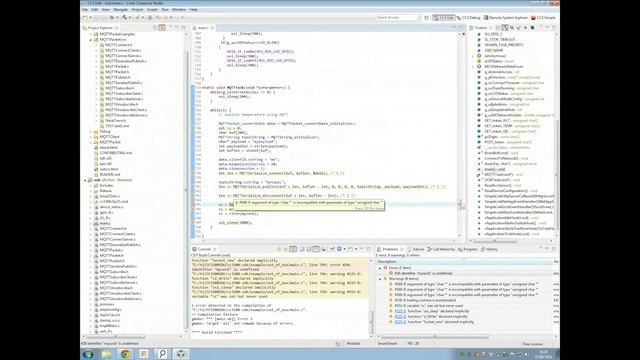
Task: Expand the Release folder
Action: pyautogui.click(x=91, y=191)
